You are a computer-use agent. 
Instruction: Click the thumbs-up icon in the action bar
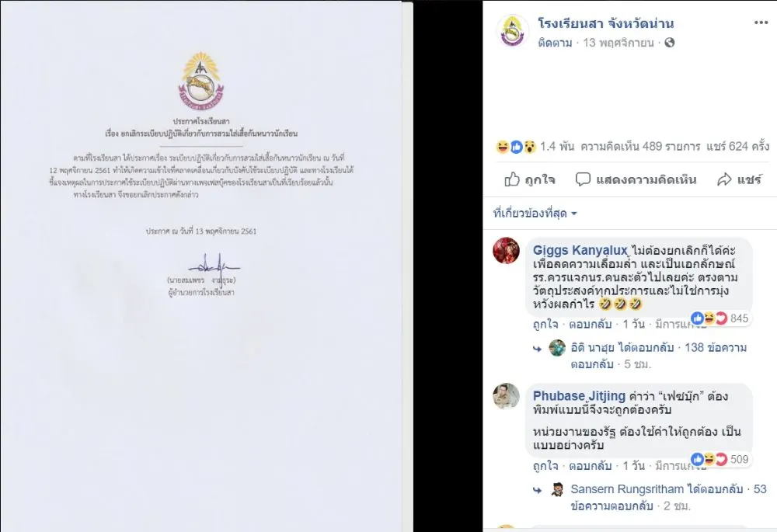point(512,179)
